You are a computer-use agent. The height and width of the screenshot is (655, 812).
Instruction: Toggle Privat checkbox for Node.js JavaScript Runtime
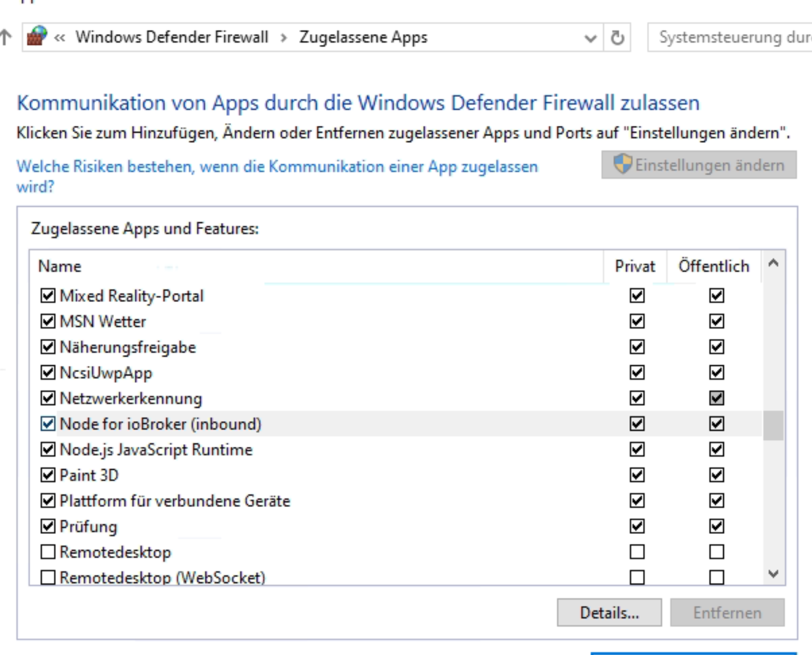click(637, 449)
